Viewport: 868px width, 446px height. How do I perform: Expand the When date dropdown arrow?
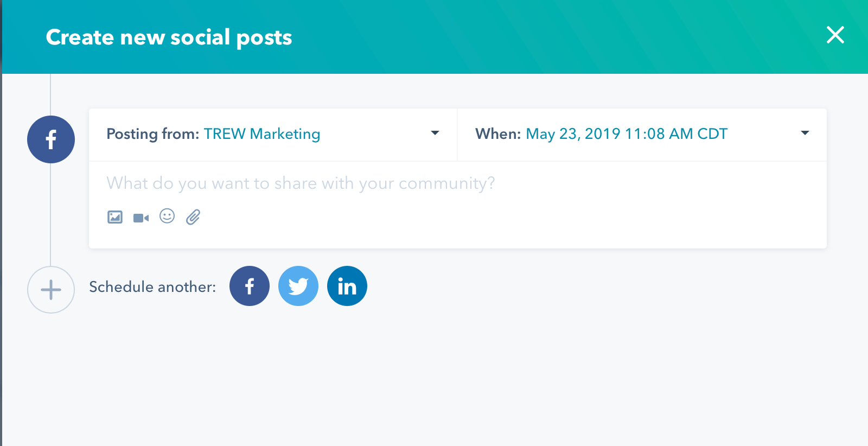805,133
